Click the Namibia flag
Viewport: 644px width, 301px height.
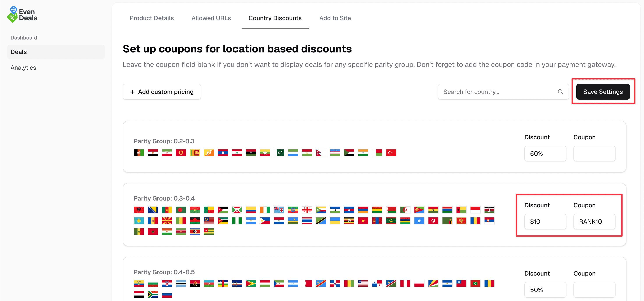[391, 283]
